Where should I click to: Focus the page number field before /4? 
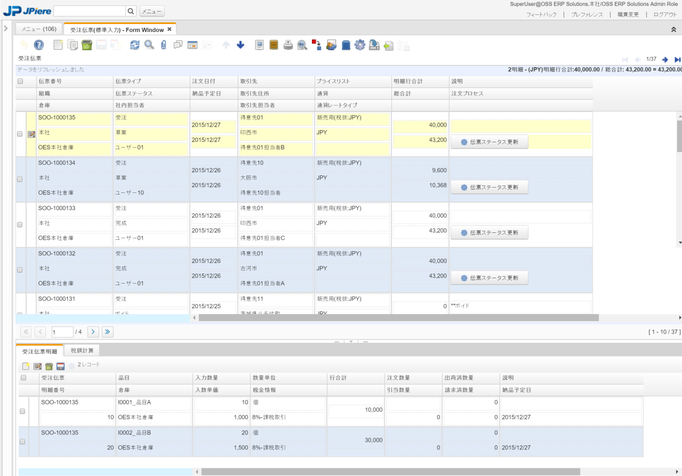point(62,332)
